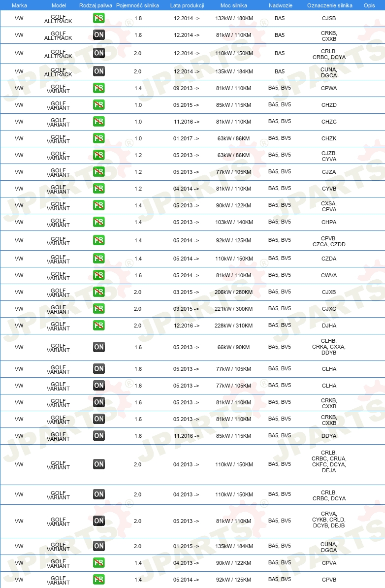The height and width of the screenshot is (588, 385).
Task: Click the petrol icon in the DJHA row
Action: coord(99,325)
